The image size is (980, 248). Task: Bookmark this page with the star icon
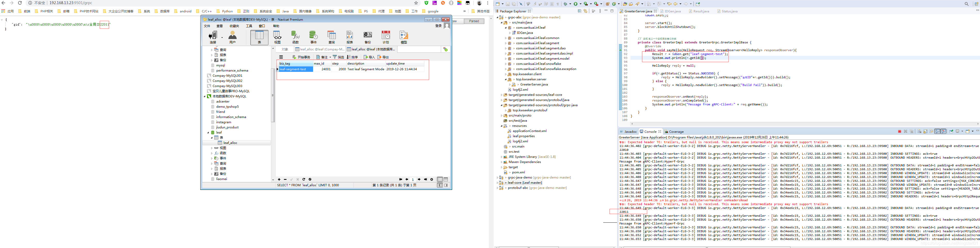point(416,3)
